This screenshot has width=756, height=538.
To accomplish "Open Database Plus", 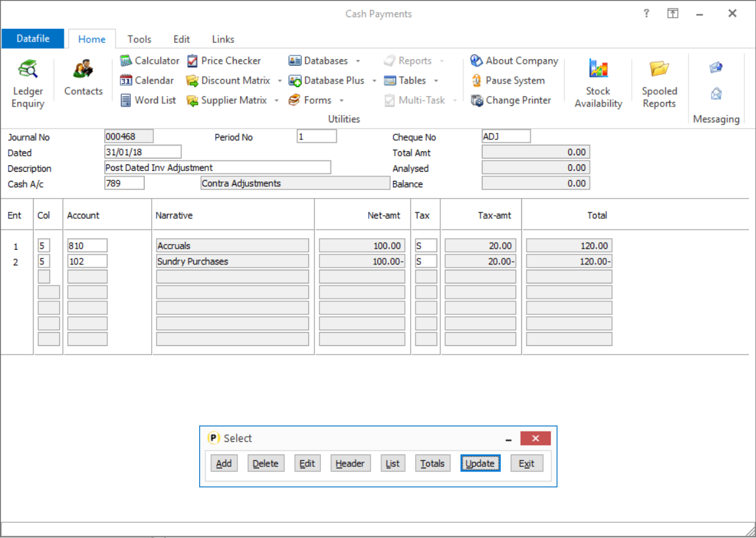I will click(x=327, y=81).
